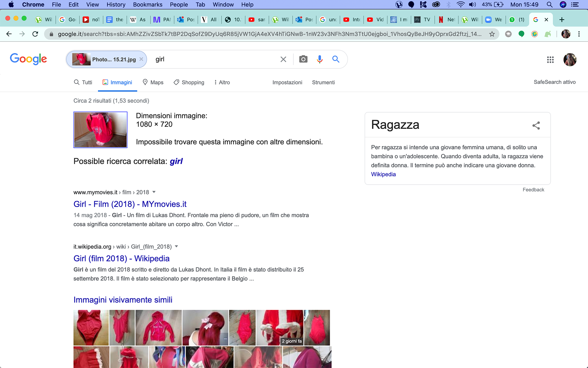Screen dimensions: 588x368
Task: Open the People menu
Action: click(179, 5)
